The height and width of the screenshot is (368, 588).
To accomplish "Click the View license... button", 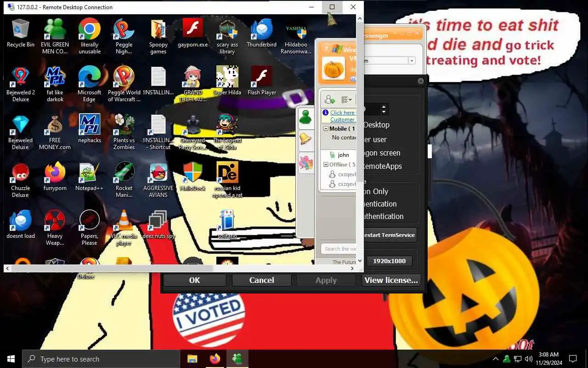I will pos(391,280).
